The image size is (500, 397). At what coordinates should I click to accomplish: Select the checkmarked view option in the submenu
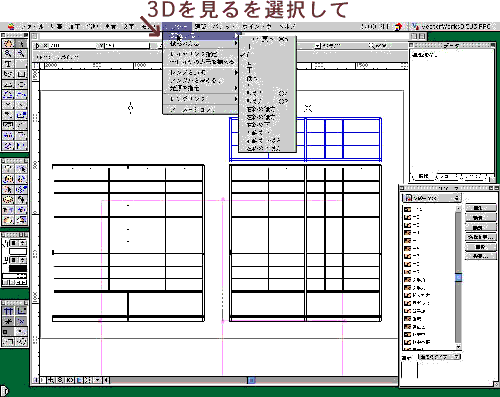pos(268,55)
